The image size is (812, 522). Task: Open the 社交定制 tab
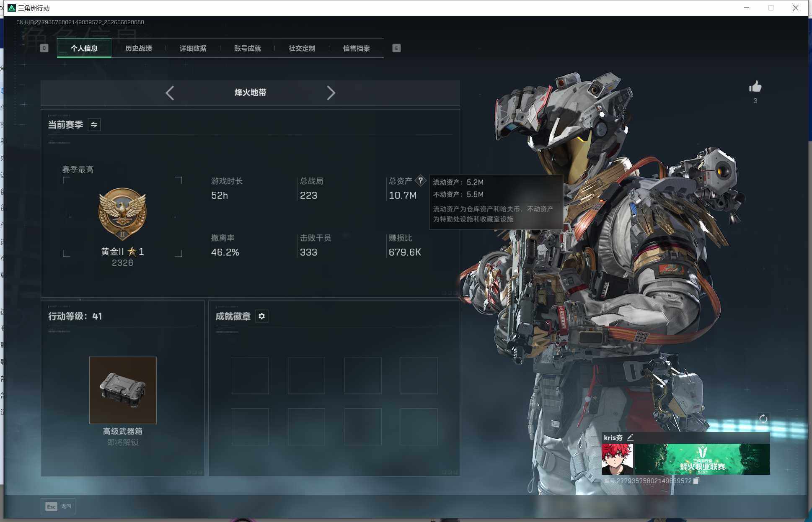(302, 48)
